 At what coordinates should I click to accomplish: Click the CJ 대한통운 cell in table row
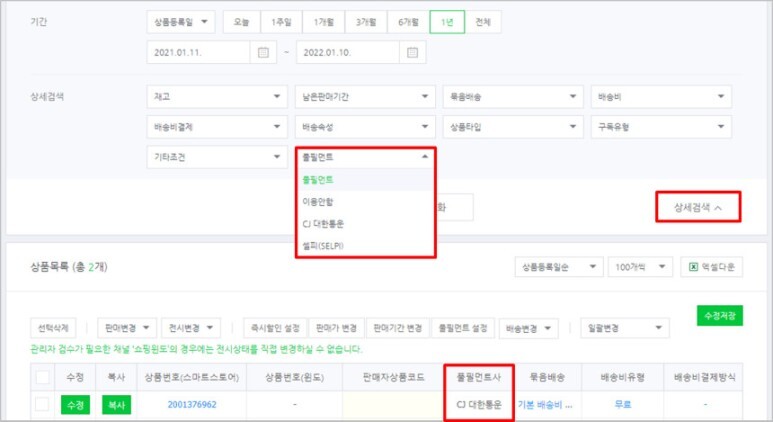pos(479,405)
